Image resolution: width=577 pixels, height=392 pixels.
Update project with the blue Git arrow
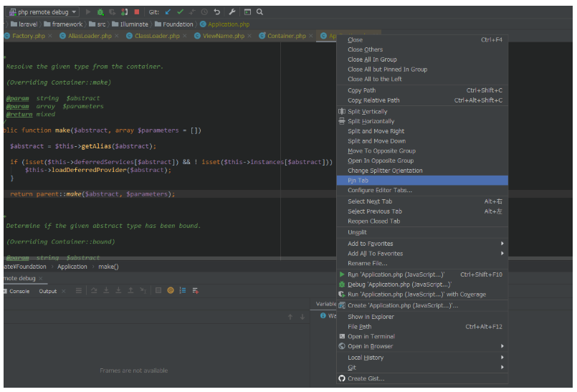point(168,11)
